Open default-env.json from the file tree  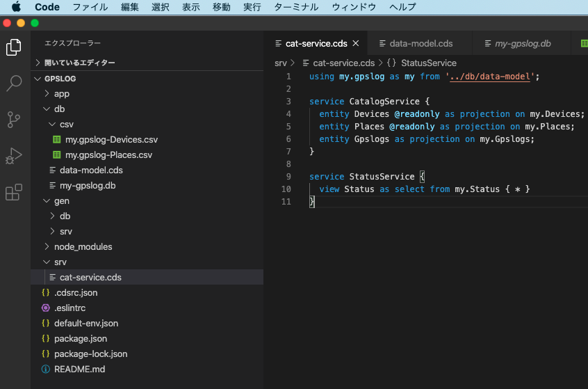[x=147, y=324]
